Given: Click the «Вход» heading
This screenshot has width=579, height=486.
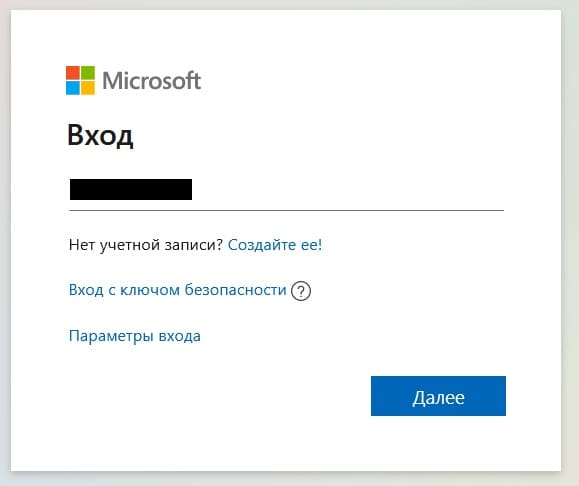Looking at the screenshot, I should pos(100,136).
